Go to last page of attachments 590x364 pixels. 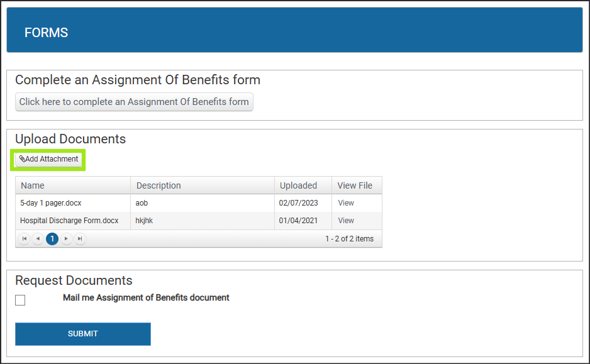pos(80,239)
